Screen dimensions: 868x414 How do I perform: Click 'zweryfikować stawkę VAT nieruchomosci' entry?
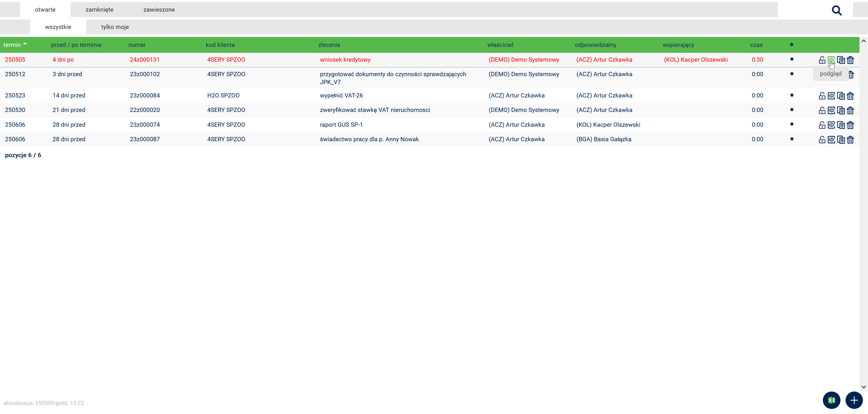375,110
